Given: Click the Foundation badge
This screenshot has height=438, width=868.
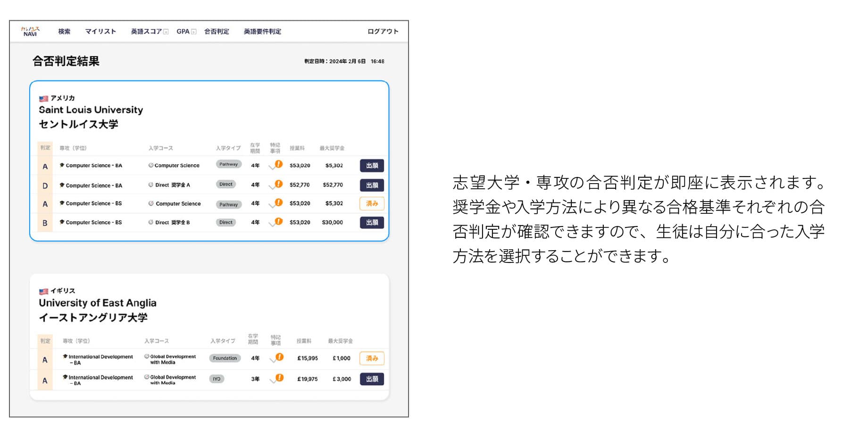Looking at the screenshot, I should (x=225, y=358).
